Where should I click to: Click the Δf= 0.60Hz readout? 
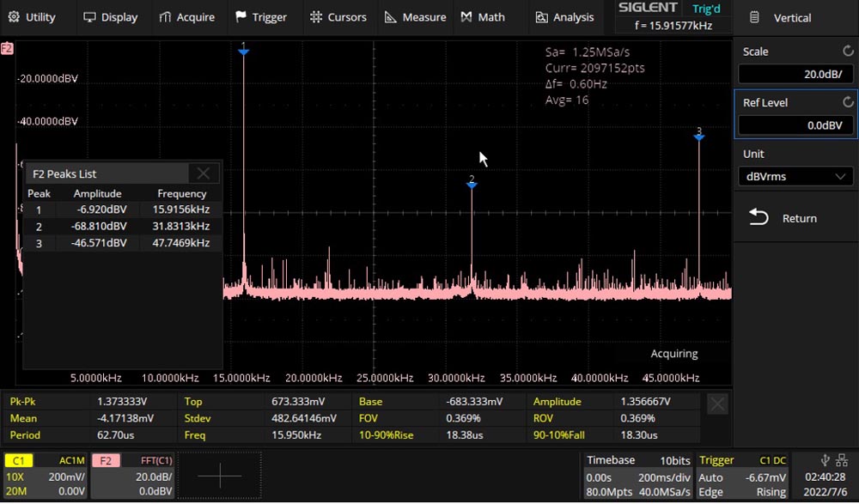pos(576,84)
